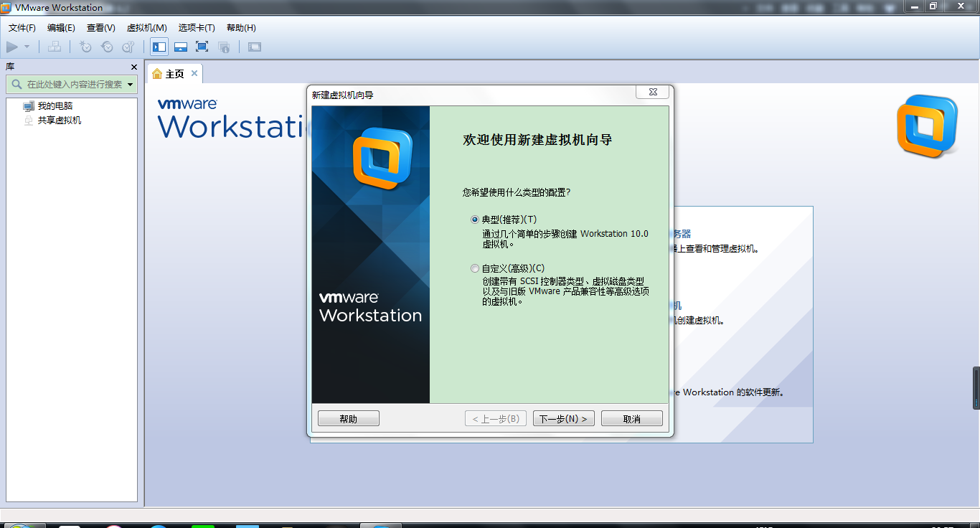Open the 查看(V) menu
The height and width of the screenshot is (528, 980).
pyautogui.click(x=101, y=28)
